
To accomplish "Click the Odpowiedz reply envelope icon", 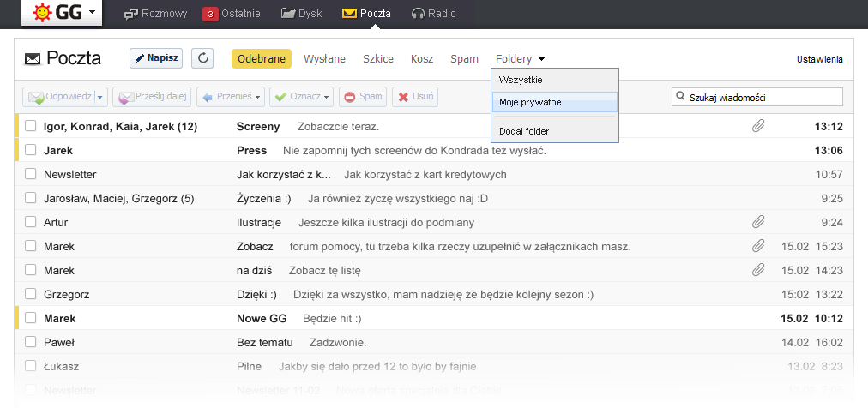I will tap(35, 98).
